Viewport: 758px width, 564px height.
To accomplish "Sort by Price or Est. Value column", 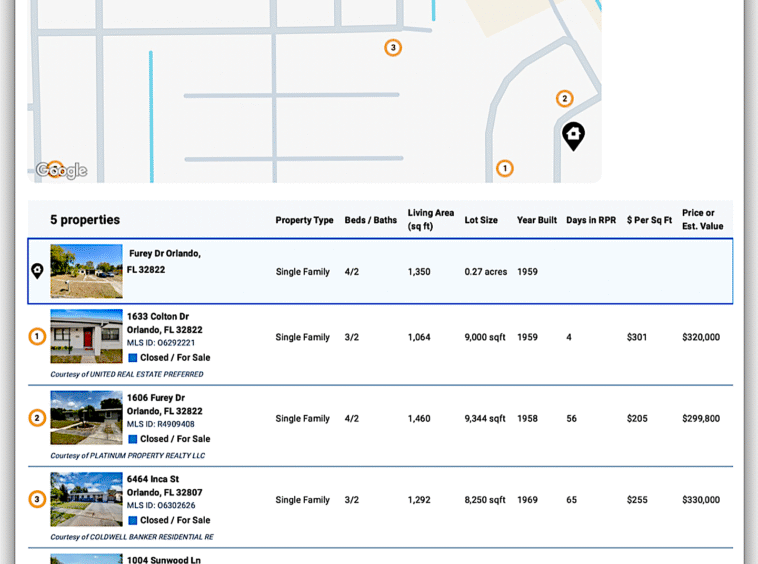I will point(702,219).
